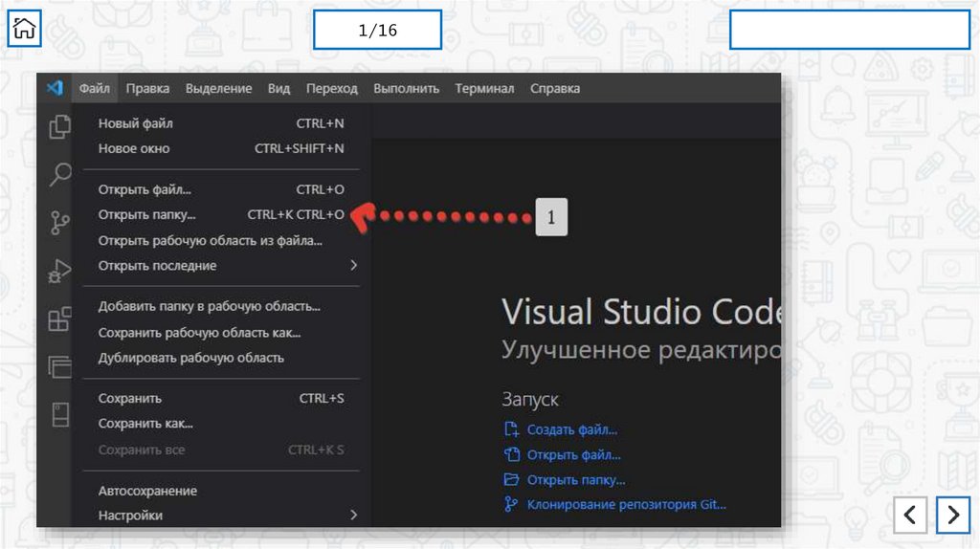Open the Переход menu

point(332,88)
